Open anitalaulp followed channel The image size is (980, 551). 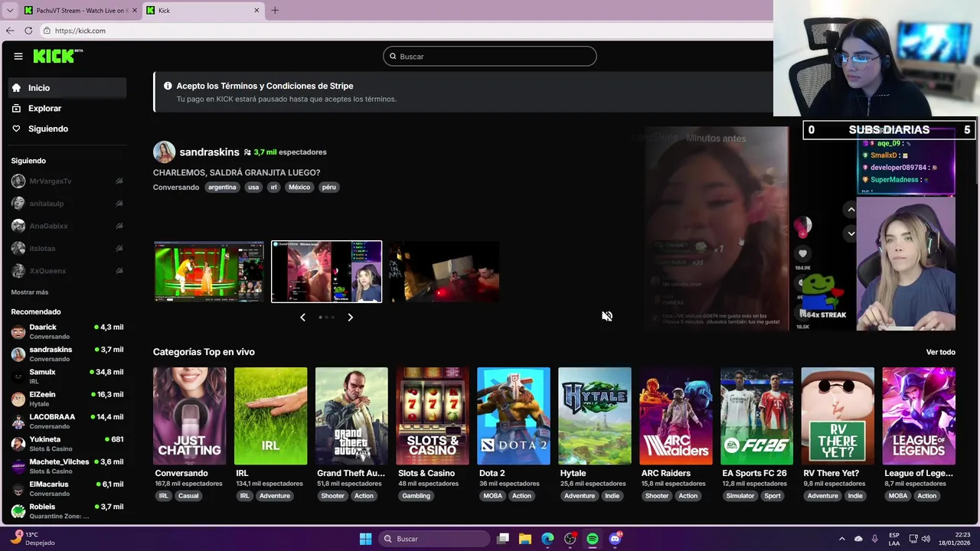point(67,204)
